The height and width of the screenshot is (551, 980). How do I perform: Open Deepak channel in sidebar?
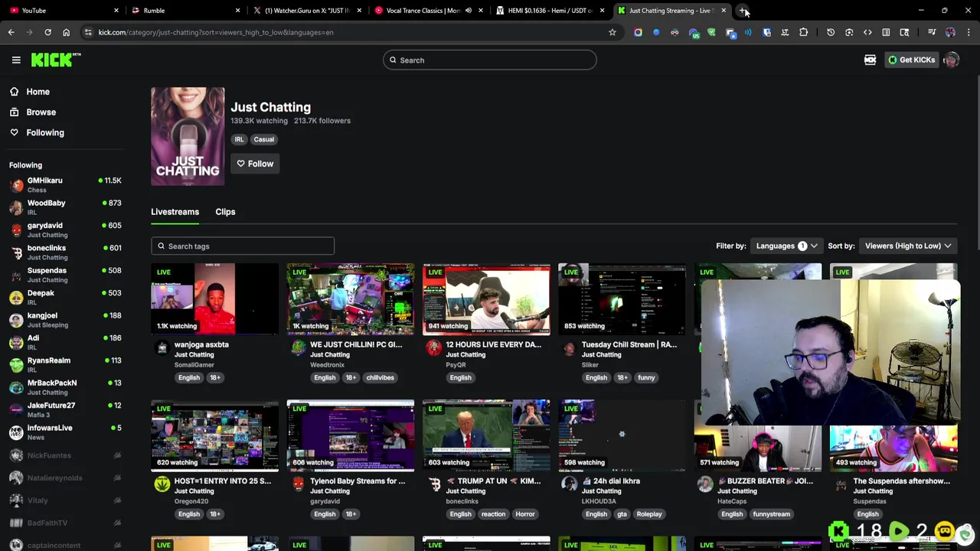coord(65,297)
